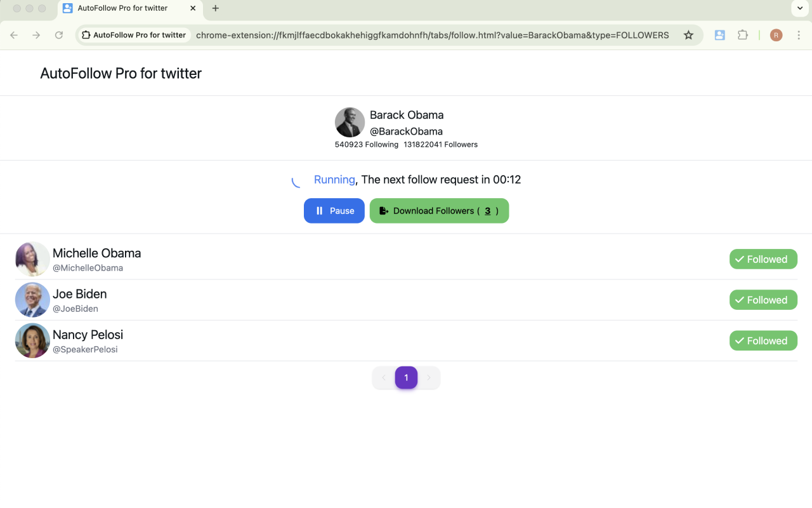Click the @SpeakerPelosi handle
Viewport: 812px width, 508px height.
pyautogui.click(x=85, y=349)
